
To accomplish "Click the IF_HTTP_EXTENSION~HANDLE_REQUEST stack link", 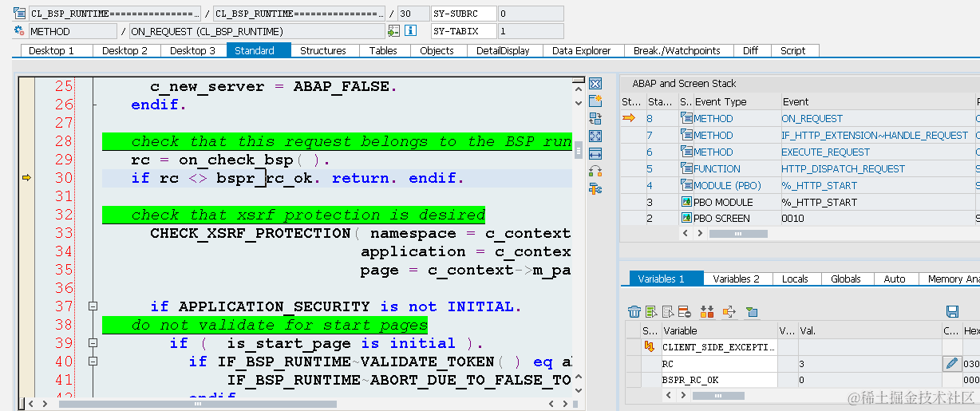I will [x=875, y=135].
